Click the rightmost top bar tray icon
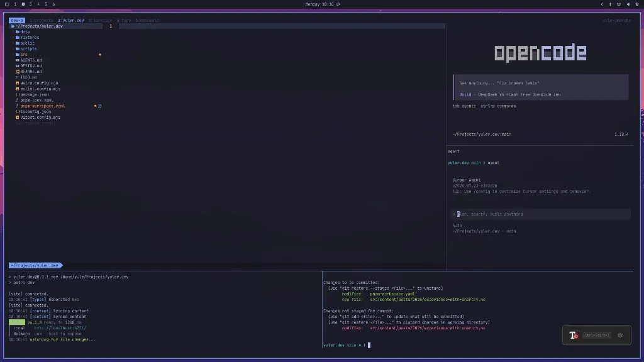The height and width of the screenshot is (362, 644). [637, 4]
